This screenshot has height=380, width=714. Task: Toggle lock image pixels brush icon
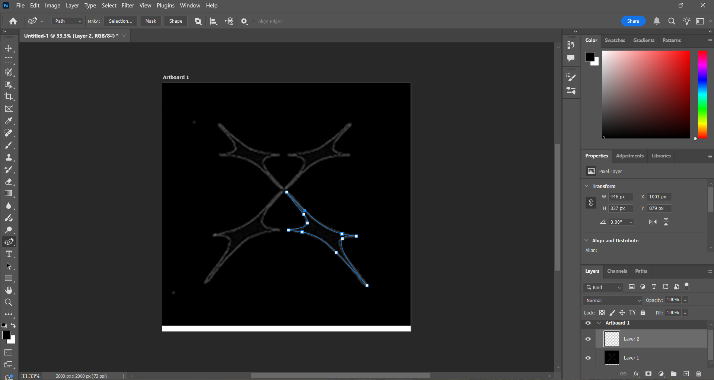[x=612, y=313]
